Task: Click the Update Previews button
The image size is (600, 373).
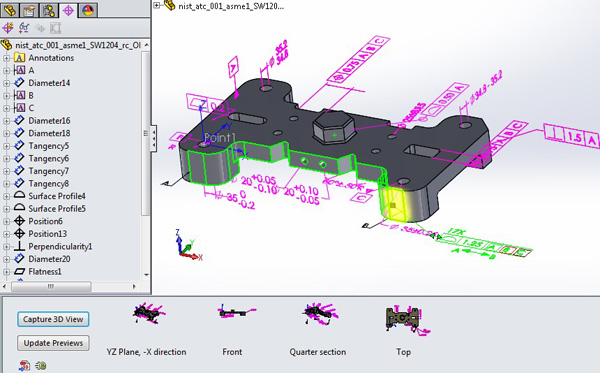Action: [x=53, y=343]
